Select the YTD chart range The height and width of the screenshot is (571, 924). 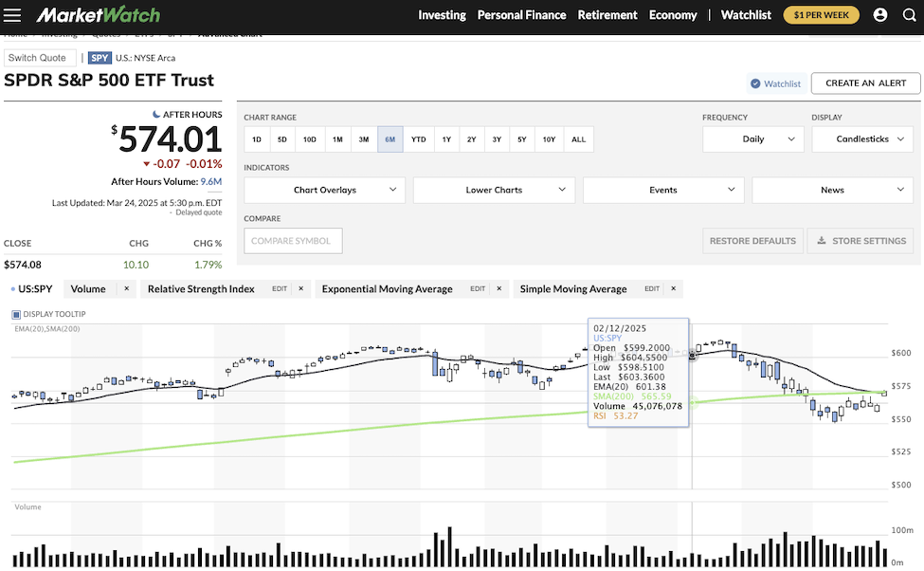pos(418,139)
